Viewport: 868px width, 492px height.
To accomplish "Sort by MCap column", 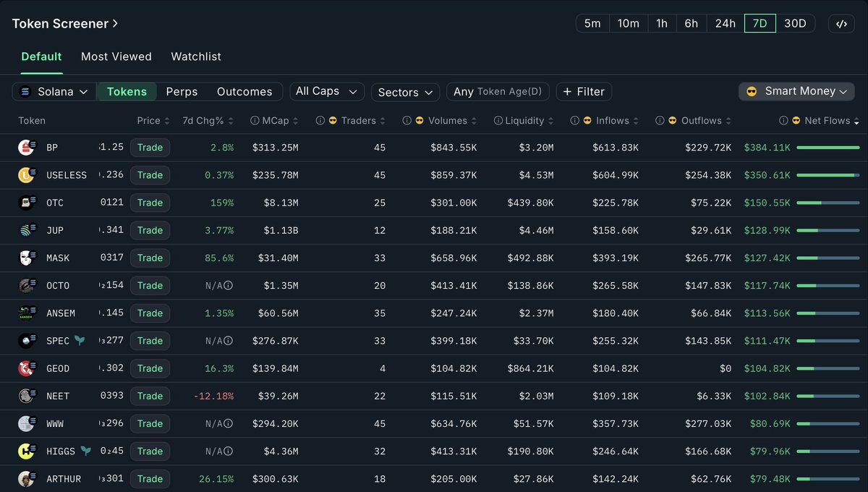I will click(279, 121).
